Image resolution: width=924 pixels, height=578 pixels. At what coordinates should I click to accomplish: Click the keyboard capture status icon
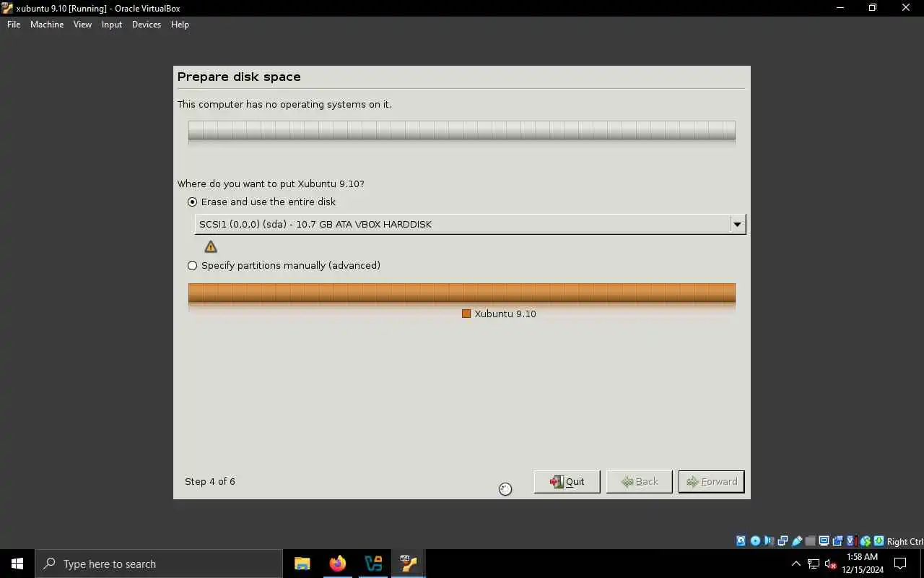point(879,541)
